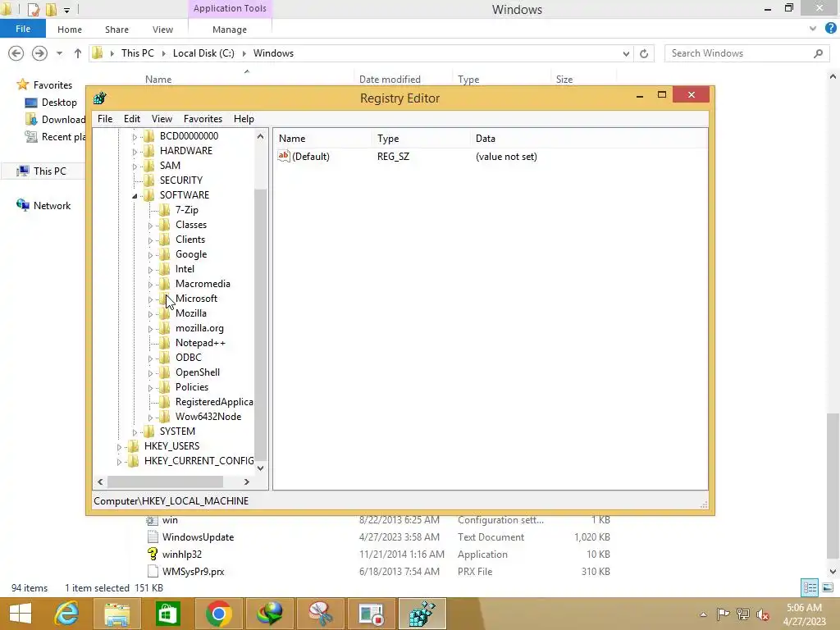Expand the Microsoft registry key

[x=151, y=299]
